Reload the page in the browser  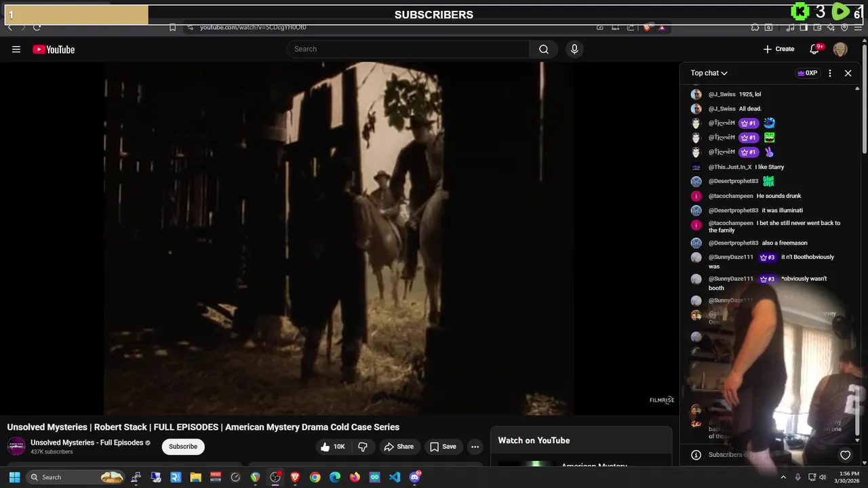click(x=37, y=27)
